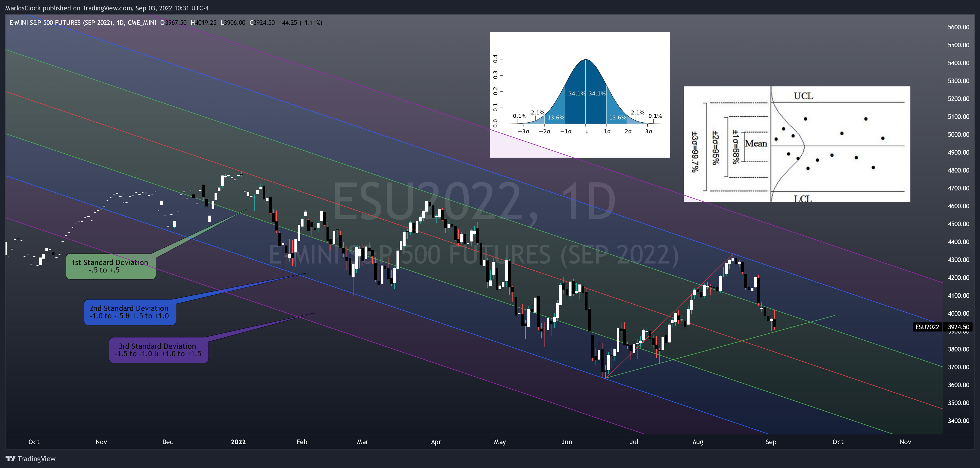Click the 2022 label on time axis
The height and width of the screenshot is (468, 980).
238,442
